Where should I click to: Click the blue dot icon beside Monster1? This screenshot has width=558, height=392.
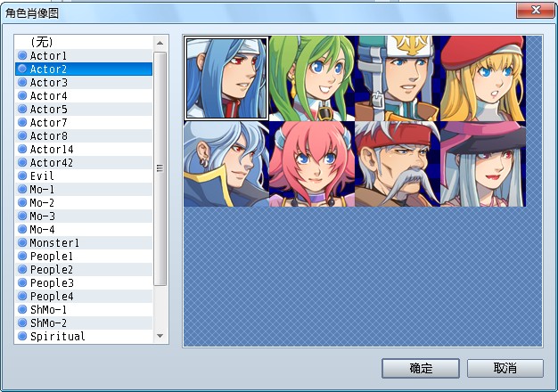(22, 242)
